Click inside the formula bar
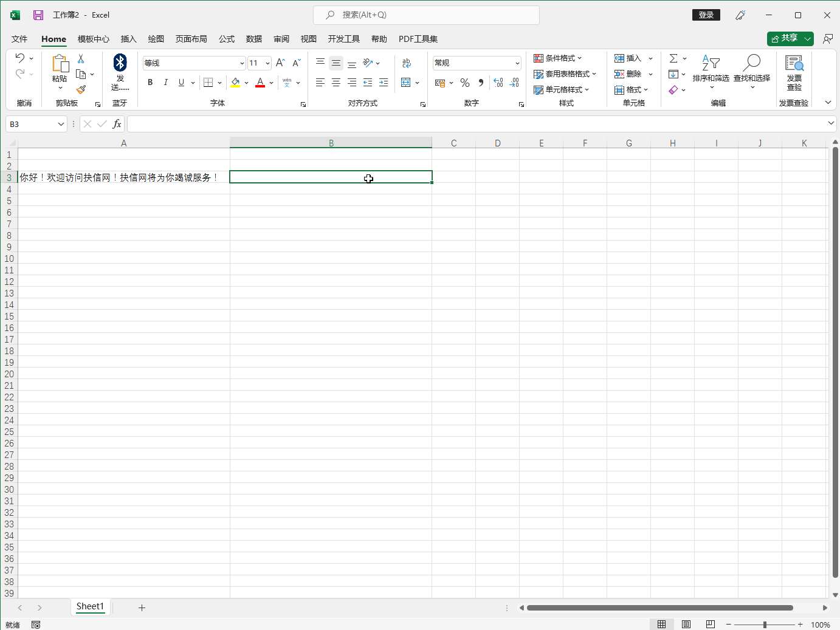 (x=474, y=124)
